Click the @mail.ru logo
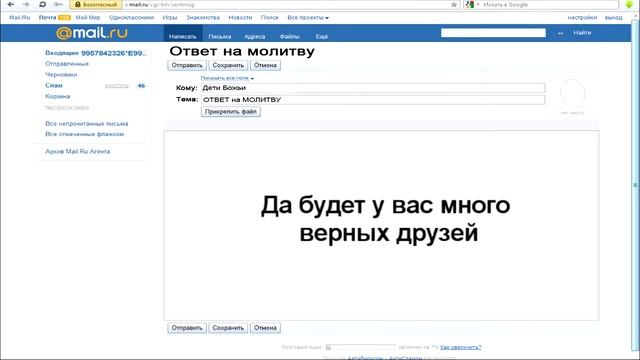This screenshot has height=360, width=640. pyautogui.click(x=92, y=33)
